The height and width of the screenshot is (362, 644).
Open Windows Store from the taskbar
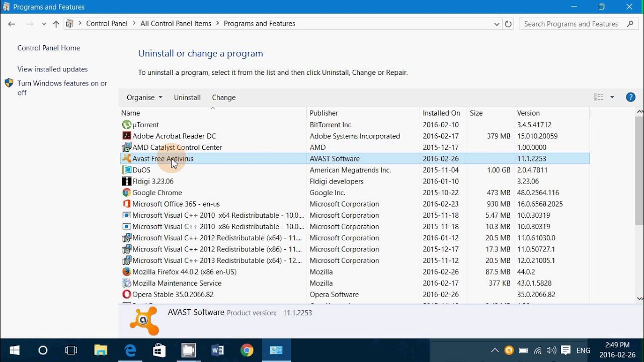pos(159,350)
